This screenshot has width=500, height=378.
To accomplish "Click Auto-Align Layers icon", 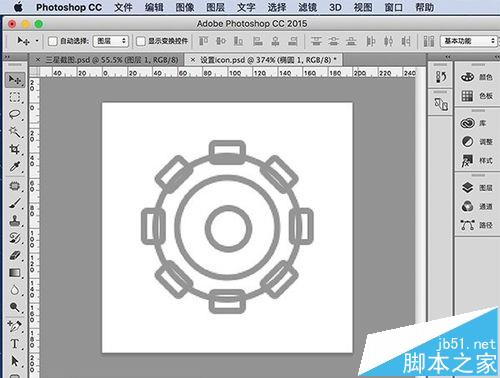I will pos(429,41).
